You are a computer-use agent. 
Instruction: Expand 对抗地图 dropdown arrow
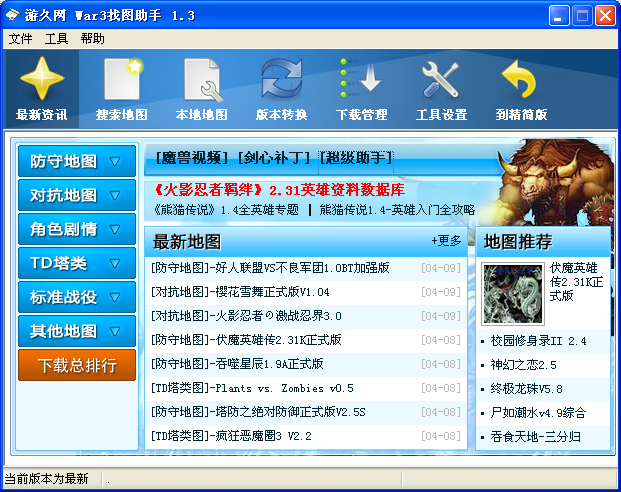click(x=115, y=195)
